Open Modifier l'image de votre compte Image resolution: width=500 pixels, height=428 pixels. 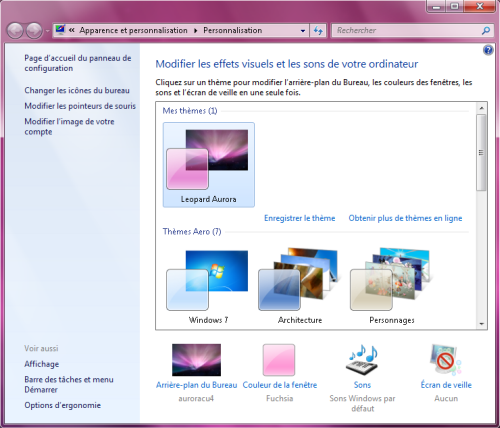pos(69,126)
